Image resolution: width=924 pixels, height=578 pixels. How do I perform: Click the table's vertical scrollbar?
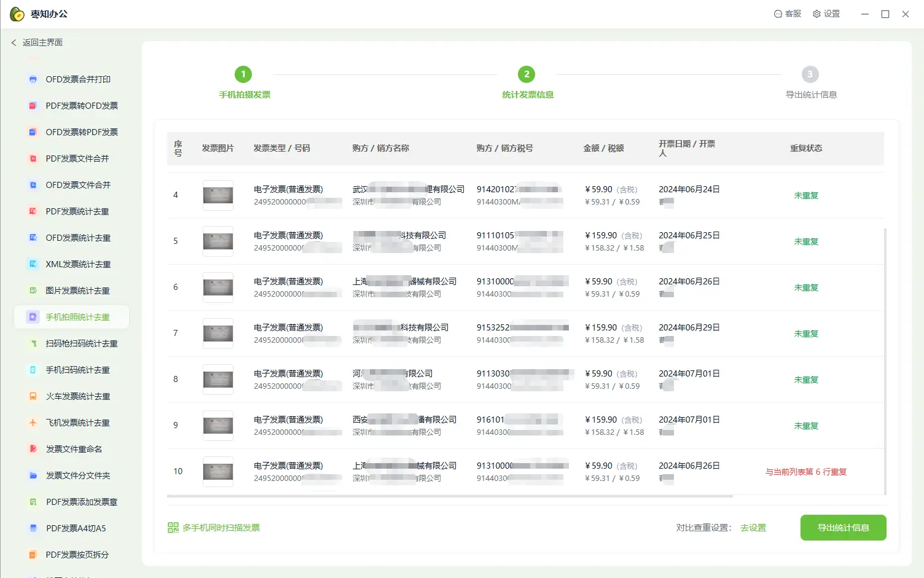coord(885,361)
